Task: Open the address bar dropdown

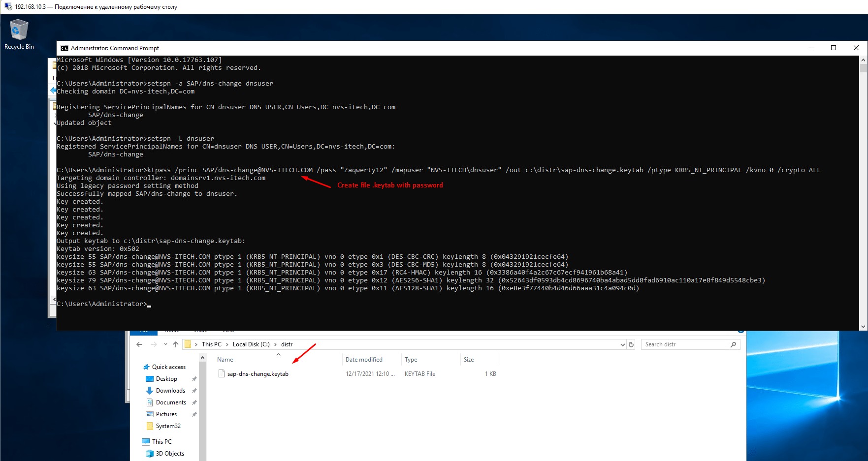Action: click(x=622, y=344)
